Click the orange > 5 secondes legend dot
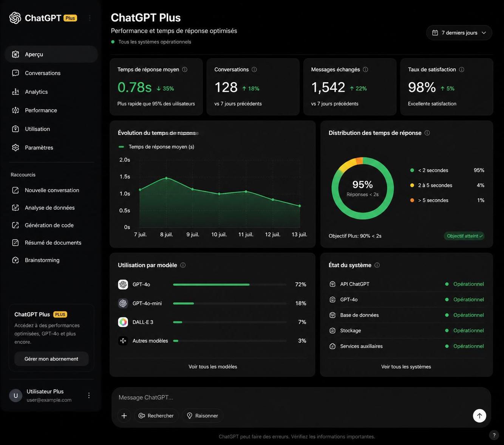 coord(412,200)
